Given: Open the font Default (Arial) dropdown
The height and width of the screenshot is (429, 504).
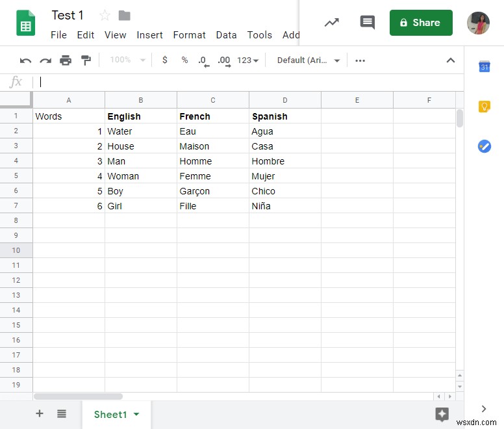Looking at the screenshot, I should click(x=309, y=60).
